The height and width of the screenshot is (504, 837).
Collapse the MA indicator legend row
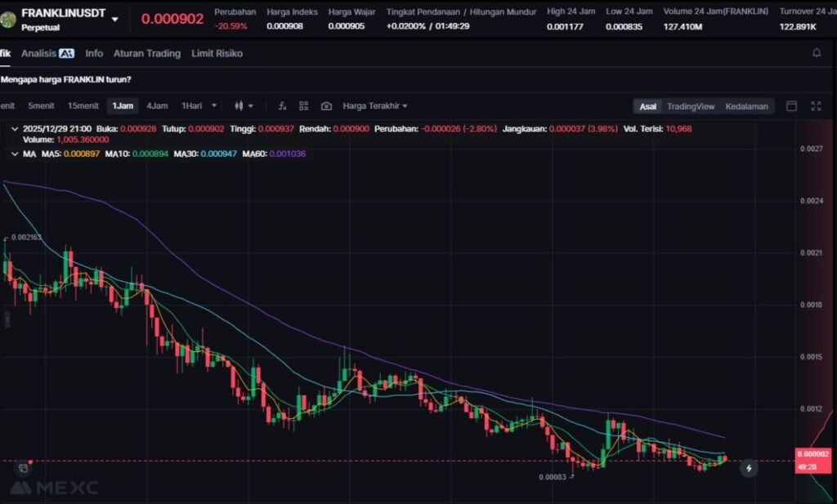[x=16, y=154]
